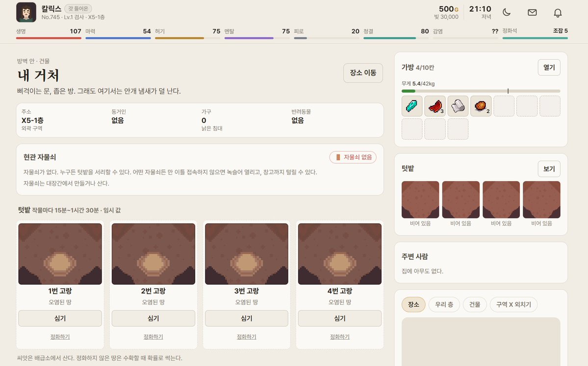The image size is (588, 366).
Task: Click the 청결 cleanliness bar
Action: (396, 38)
